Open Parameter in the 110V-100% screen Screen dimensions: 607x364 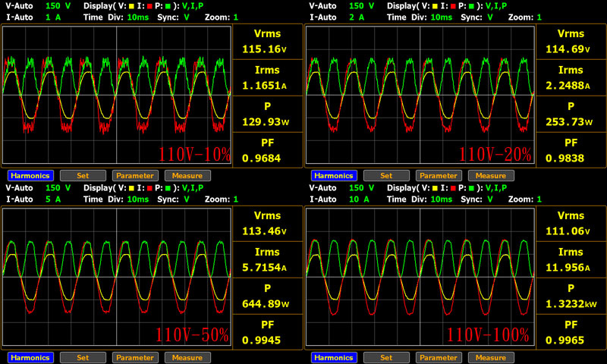(439, 357)
